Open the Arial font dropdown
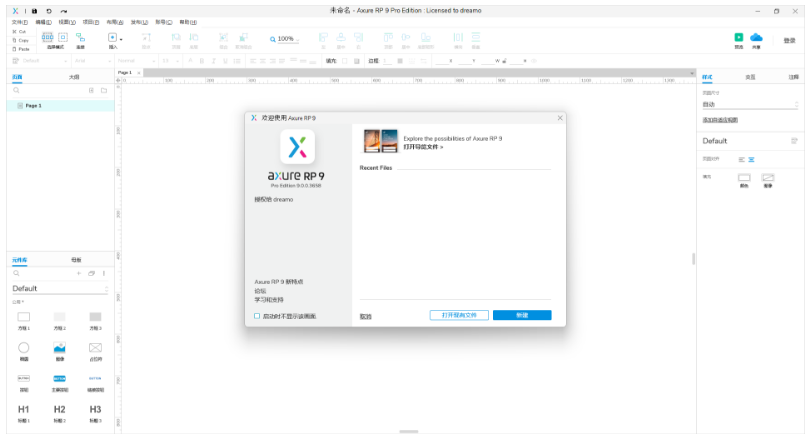The height and width of the screenshot is (441, 809). tap(92, 61)
